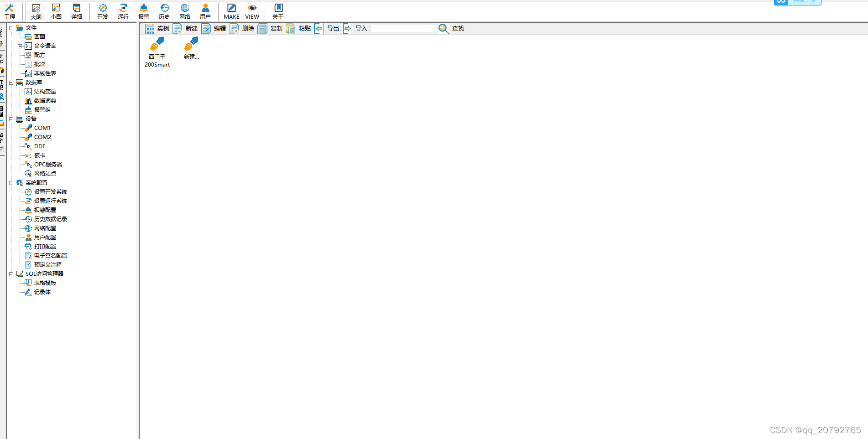The image size is (868, 439).
Task: Collapse the 文件 tree node
Action: pyautogui.click(x=11, y=28)
